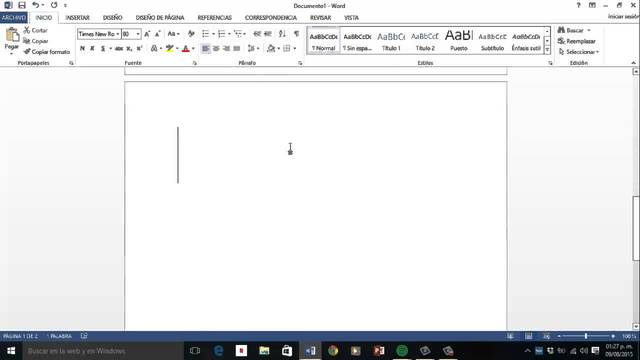Image resolution: width=640 pixels, height=360 pixels.
Task: Decrease paragraph indent
Action: pyautogui.click(x=257, y=34)
